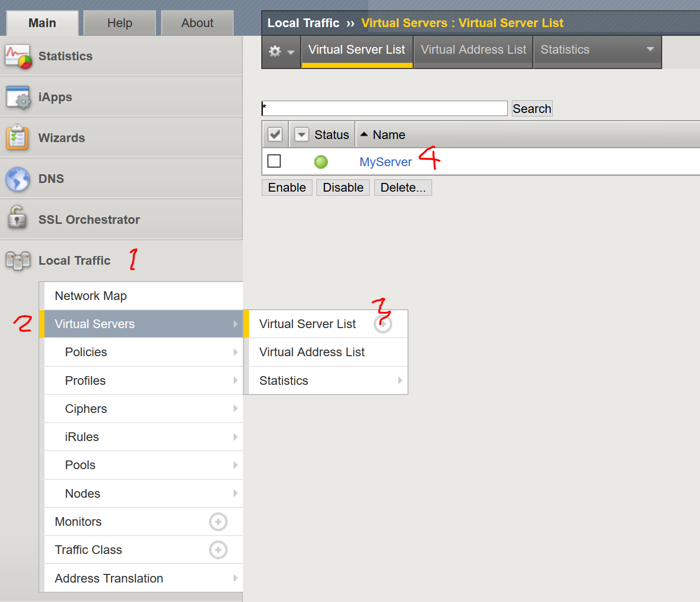Viewport: 700px width, 602px height.
Task: Open the gear settings dropdown in tab bar
Action: click(x=281, y=52)
